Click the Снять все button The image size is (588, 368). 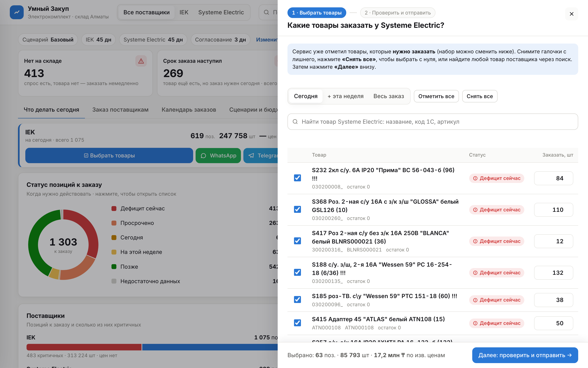click(x=480, y=96)
